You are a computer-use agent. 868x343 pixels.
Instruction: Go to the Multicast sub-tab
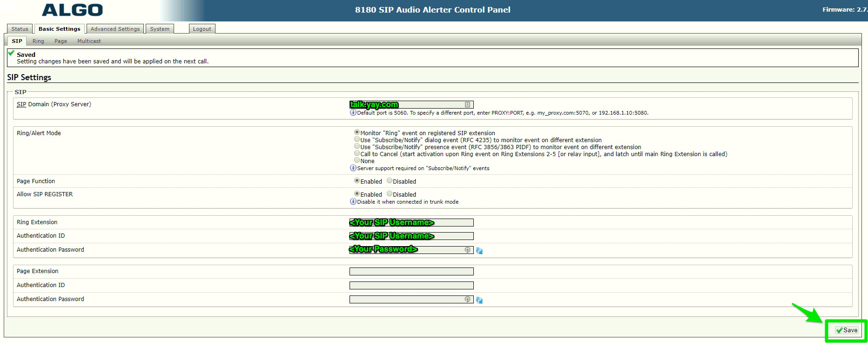pos(89,41)
